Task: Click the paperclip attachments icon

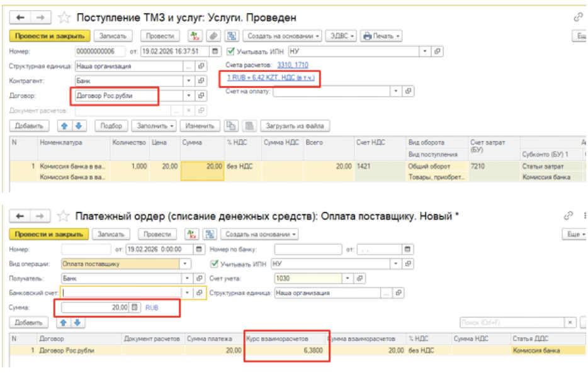Action: click(x=214, y=36)
